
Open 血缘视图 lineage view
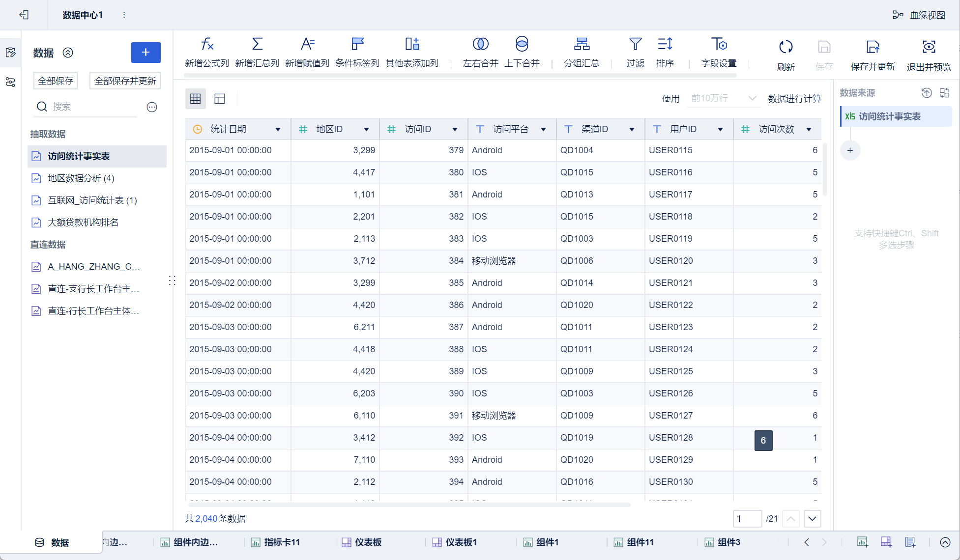click(920, 15)
